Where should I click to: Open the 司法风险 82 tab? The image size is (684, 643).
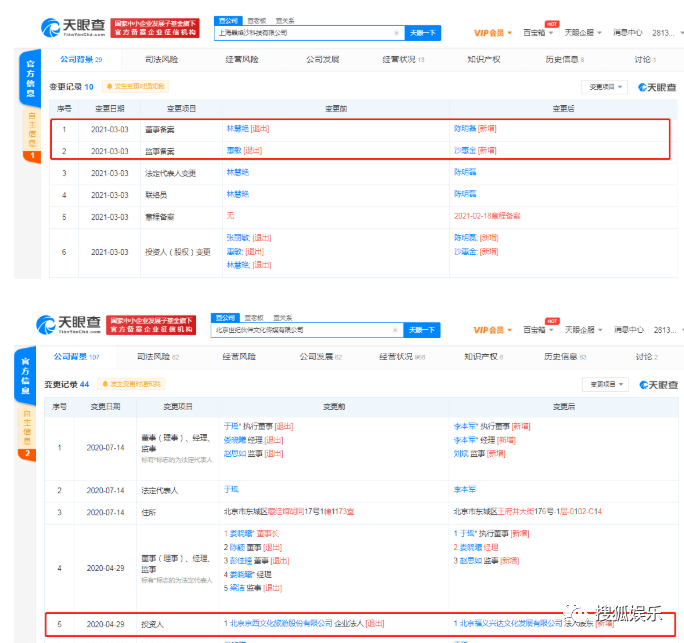158,357
